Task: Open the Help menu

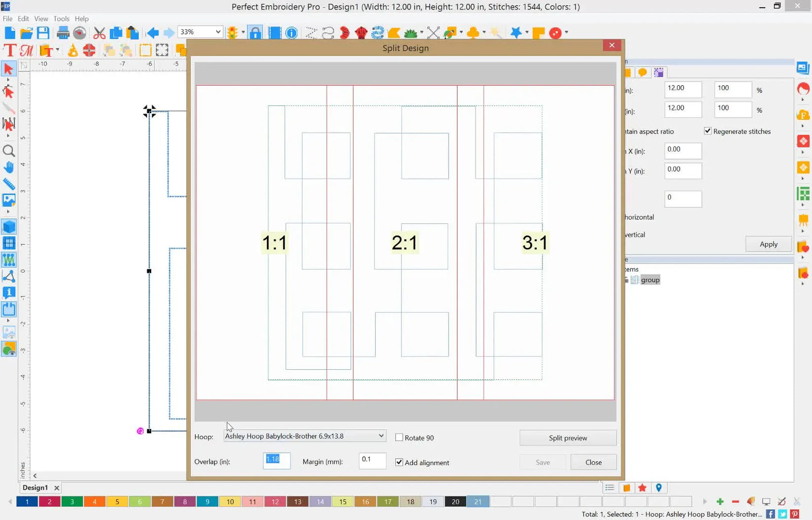Action: pos(82,19)
